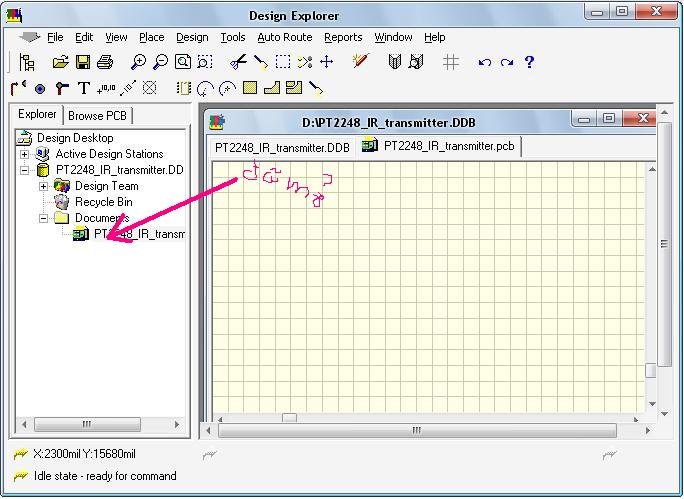Cut selection using the scissors icon
Viewport: 684px width, 499px height.
tap(238, 62)
